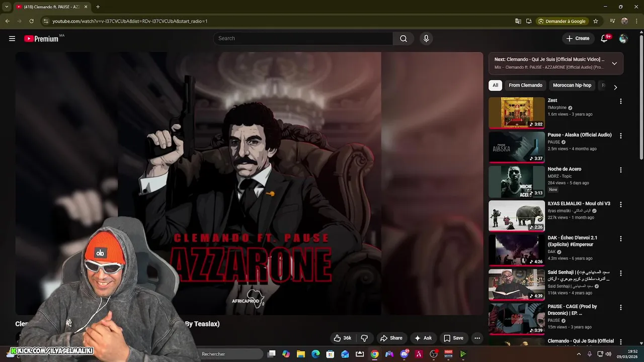This screenshot has height=362, width=644.
Task: Save the video to a playlist
Action: pyautogui.click(x=453, y=338)
